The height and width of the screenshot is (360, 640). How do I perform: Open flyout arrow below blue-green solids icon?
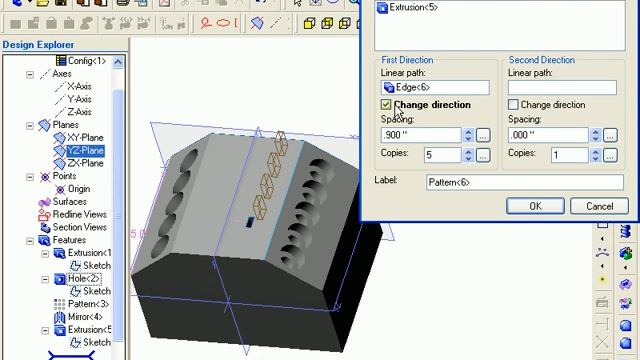pyautogui.click(x=626, y=268)
